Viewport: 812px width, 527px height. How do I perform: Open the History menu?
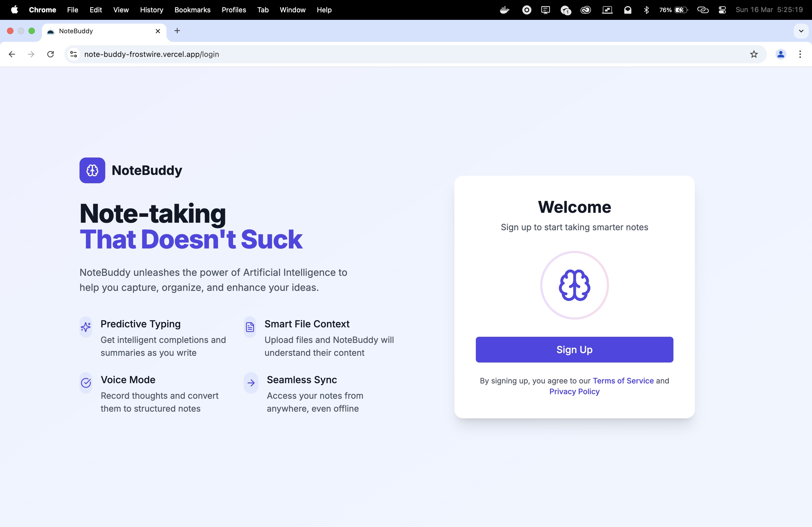[x=151, y=10]
